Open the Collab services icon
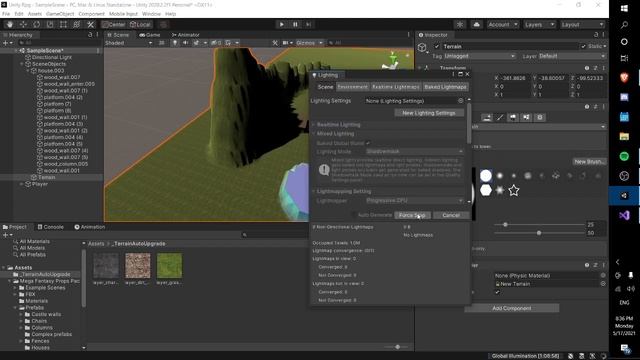640x360 pixels. (x=460, y=24)
